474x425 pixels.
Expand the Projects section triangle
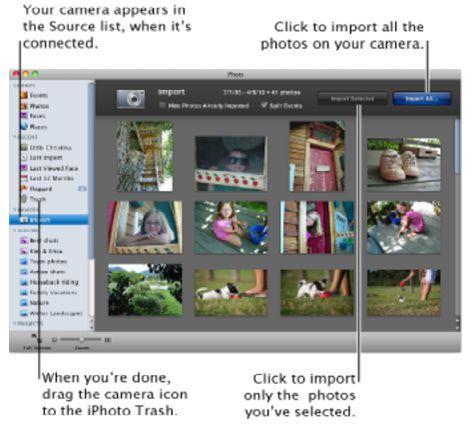pos(14,323)
